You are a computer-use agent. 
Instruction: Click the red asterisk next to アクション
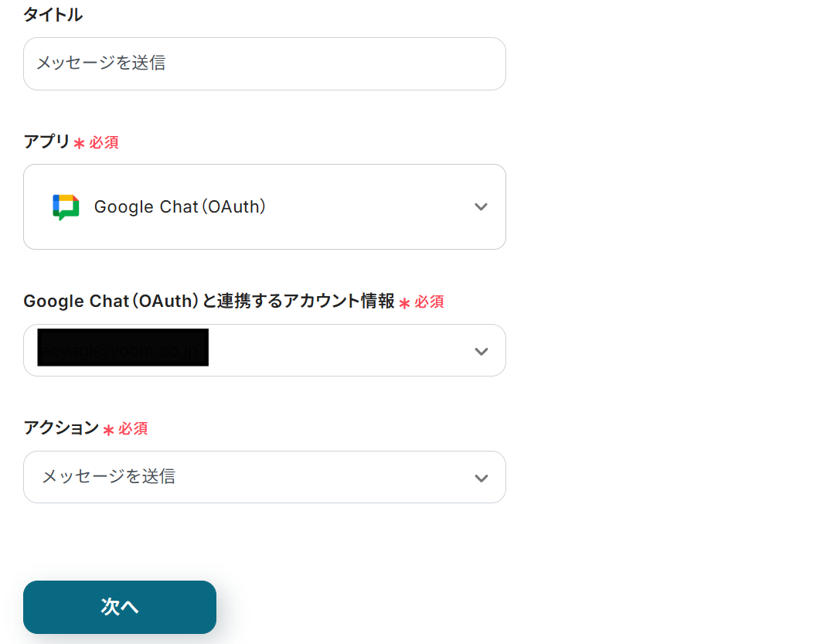coord(108,429)
